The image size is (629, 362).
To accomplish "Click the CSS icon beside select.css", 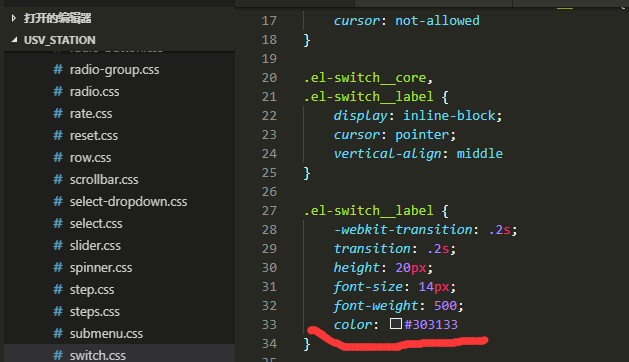I will point(58,224).
